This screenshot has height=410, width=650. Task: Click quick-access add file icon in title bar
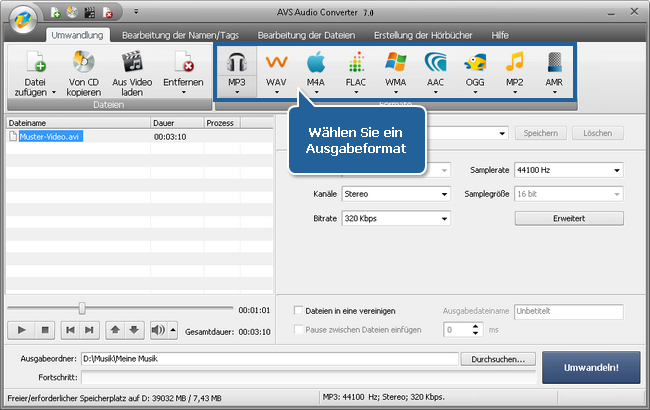56,12
